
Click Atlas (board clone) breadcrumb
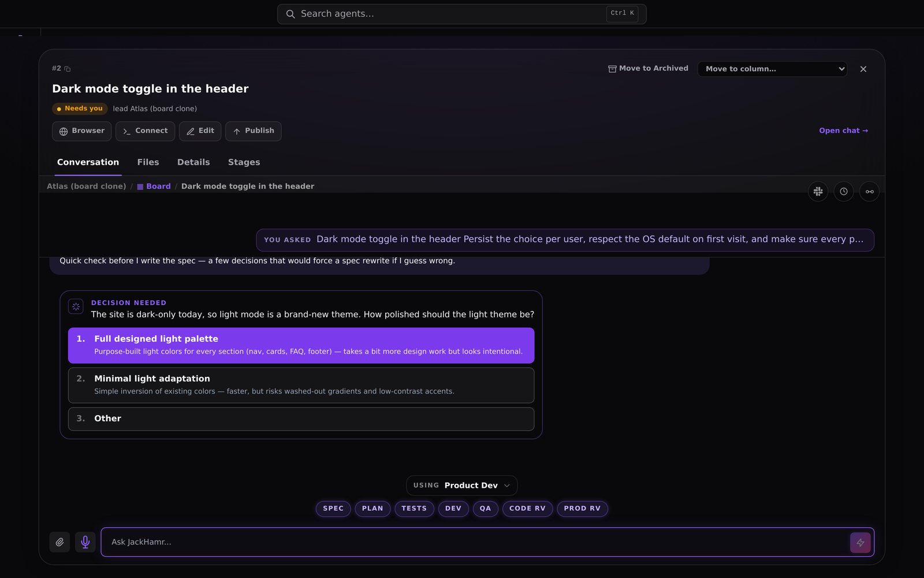tap(86, 186)
